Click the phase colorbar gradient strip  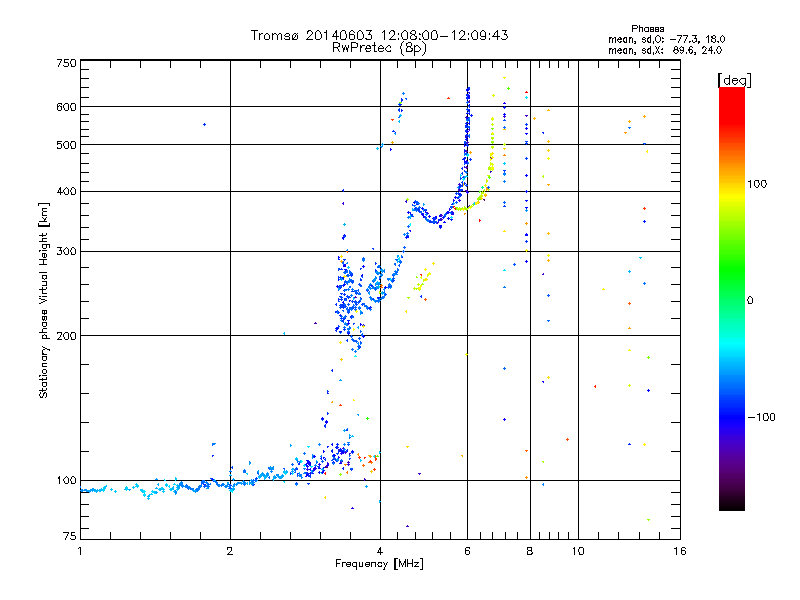pyautogui.click(x=732, y=298)
